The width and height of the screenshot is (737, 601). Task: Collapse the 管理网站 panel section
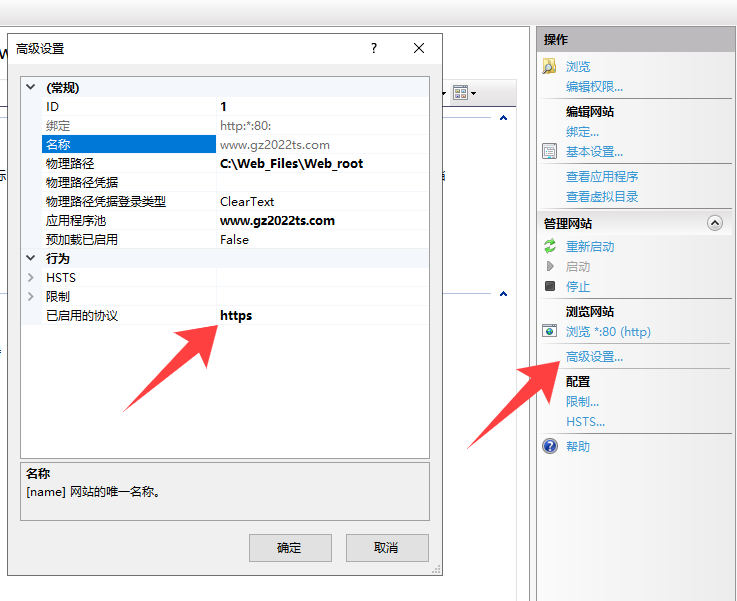[x=714, y=223]
